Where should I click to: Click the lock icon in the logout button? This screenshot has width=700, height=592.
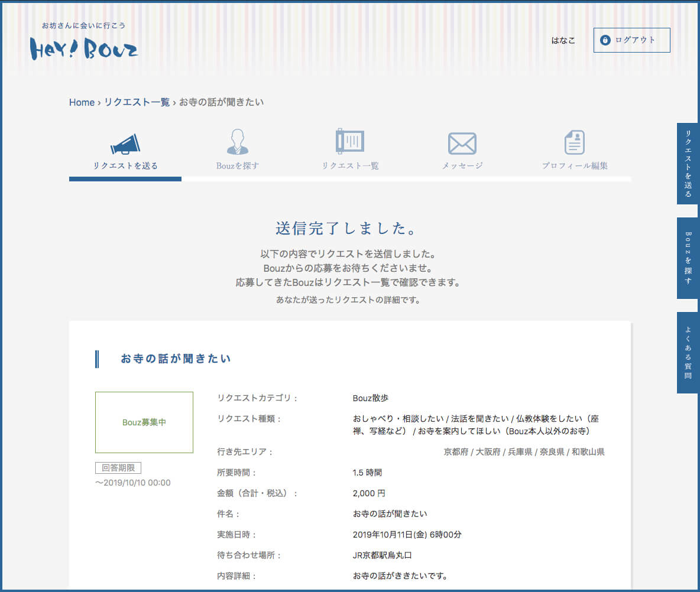tap(605, 40)
